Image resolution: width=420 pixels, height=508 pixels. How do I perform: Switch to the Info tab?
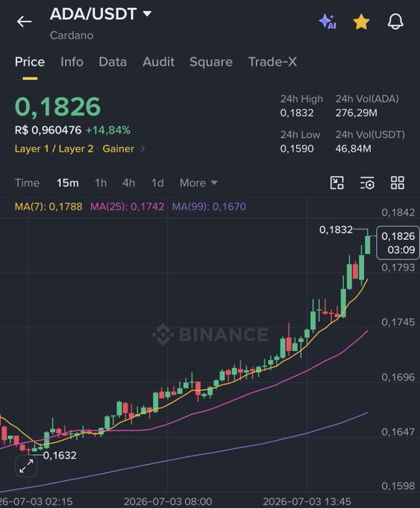(x=72, y=61)
